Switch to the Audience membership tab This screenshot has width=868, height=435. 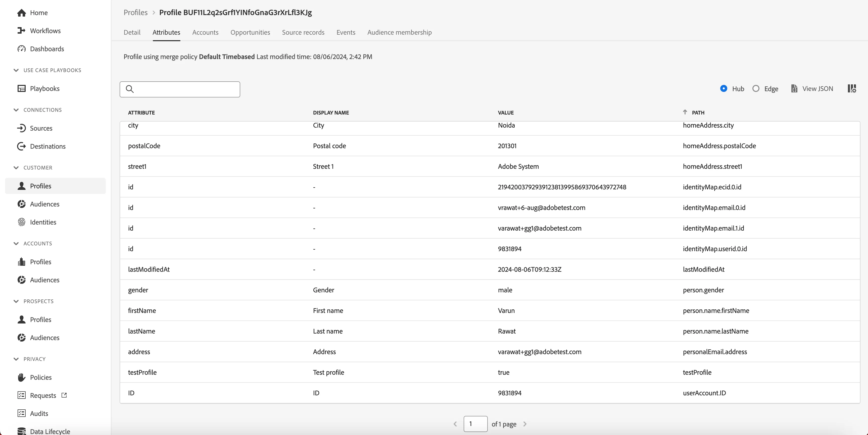[399, 32]
